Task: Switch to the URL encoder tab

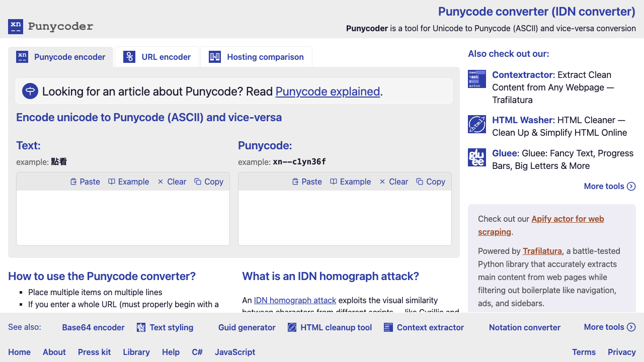Action: (157, 57)
